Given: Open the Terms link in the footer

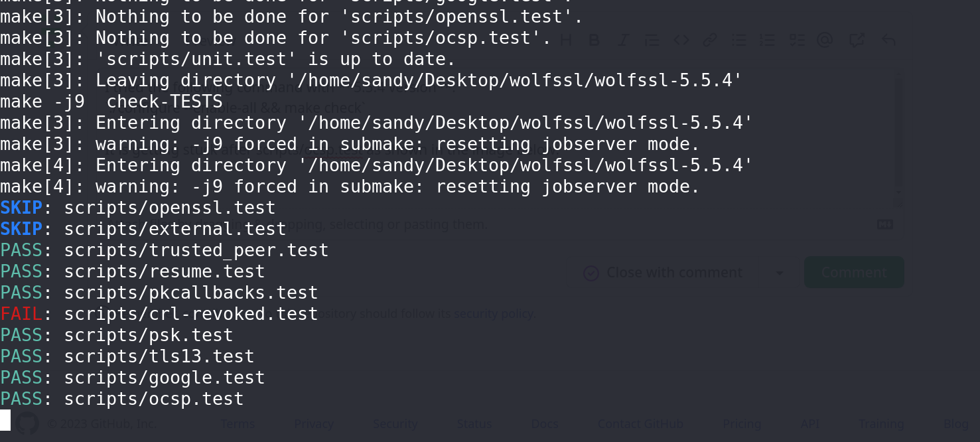Looking at the screenshot, I should [237, 423].
